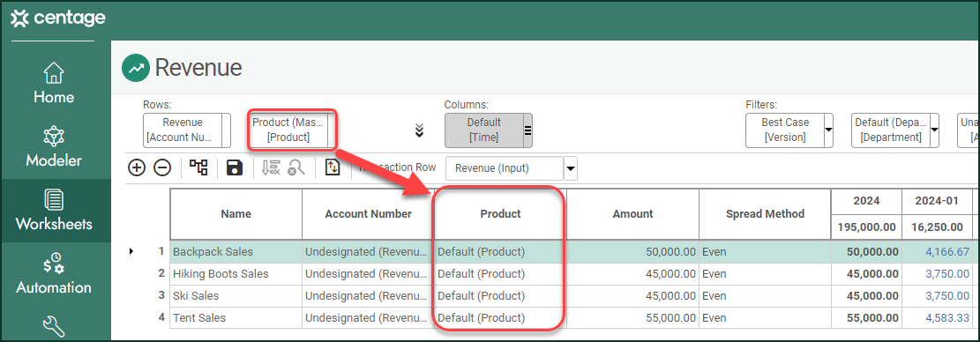Click the 55,000.00 Amount cell
The image size is (980, 342).
click(632, 317)
